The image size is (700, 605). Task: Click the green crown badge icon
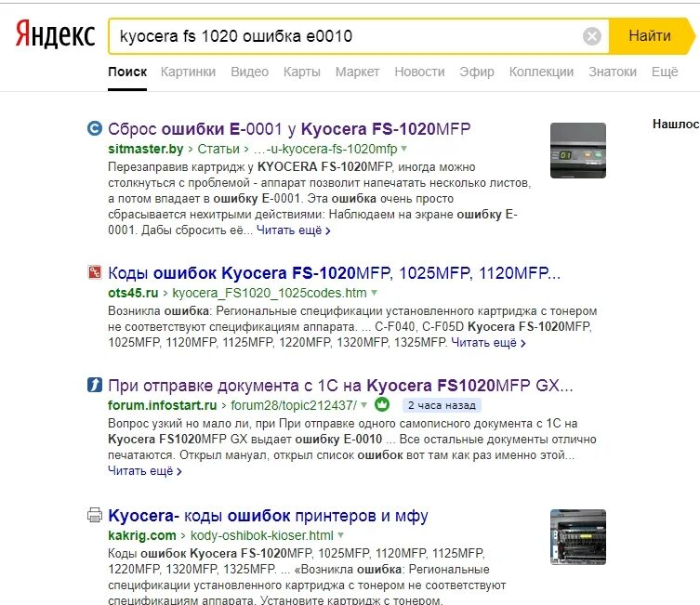tap(382, 404)
